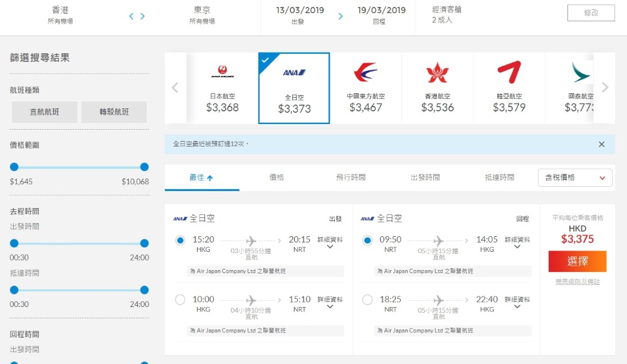
Task: Click the price range maximum slider handle
Action: (x=144, y=167)
